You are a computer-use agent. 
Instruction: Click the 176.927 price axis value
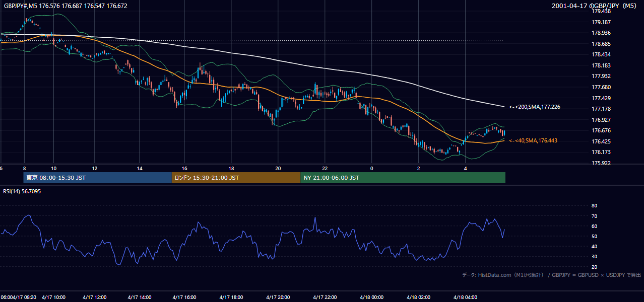(x=601, y=120)
